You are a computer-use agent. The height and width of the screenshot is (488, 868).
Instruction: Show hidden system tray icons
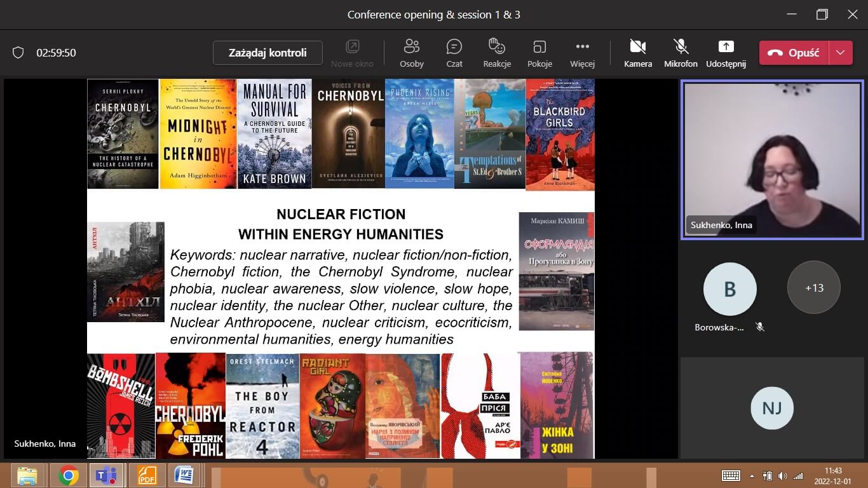pyautogui.click(x=752, y=475)
